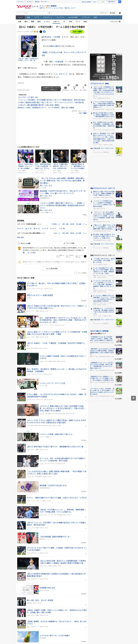Open the Yahoo! JAPAN header link

[86, 2]
